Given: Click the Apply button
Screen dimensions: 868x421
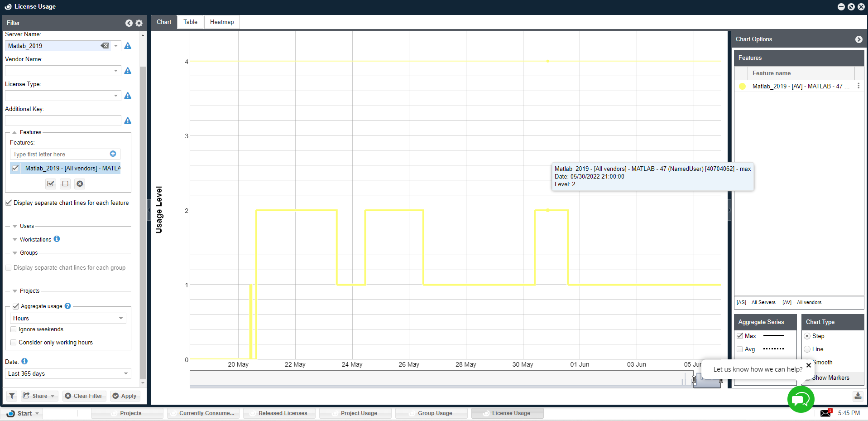Looking at the screenshot, I should (x=125, y=396).
